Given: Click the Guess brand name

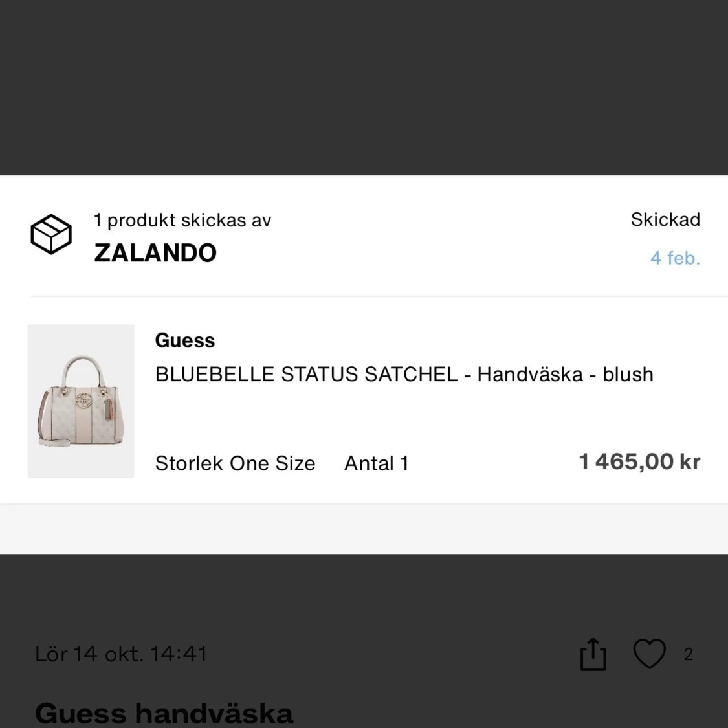Looking at the screenshot, I should (185, 340).
